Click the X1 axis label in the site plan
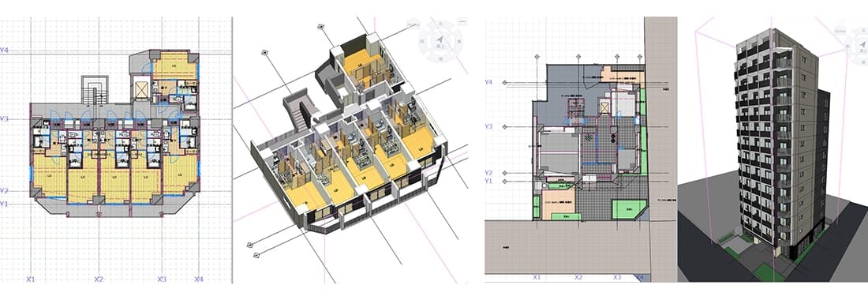 (x=537, y=277)
